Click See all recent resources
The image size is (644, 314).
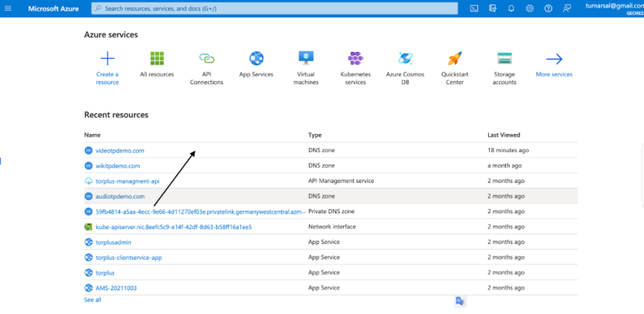tap(92, 300)
